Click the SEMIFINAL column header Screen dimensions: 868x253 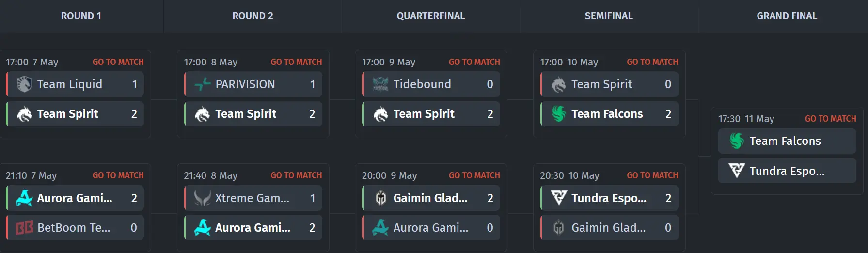609,16
